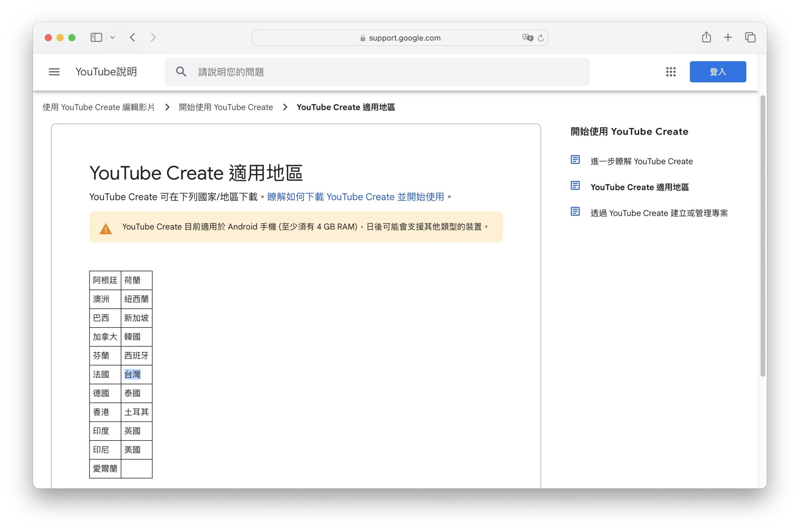Click the 登入 sign-in button

pos(717,71)
